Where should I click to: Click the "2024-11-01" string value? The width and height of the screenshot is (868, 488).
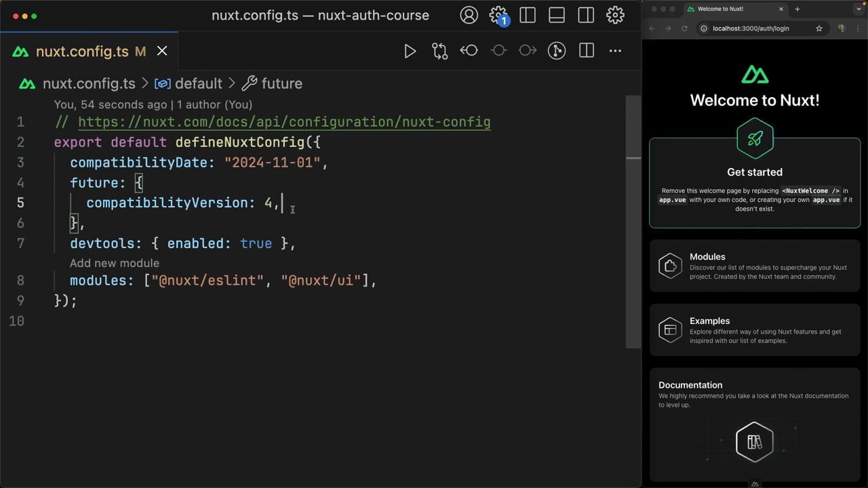(x=272, y=163)
